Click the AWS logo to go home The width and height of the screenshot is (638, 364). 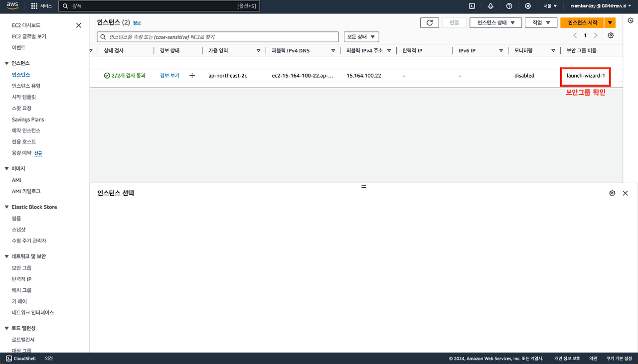pyautogui.click(x=12, y=6)
